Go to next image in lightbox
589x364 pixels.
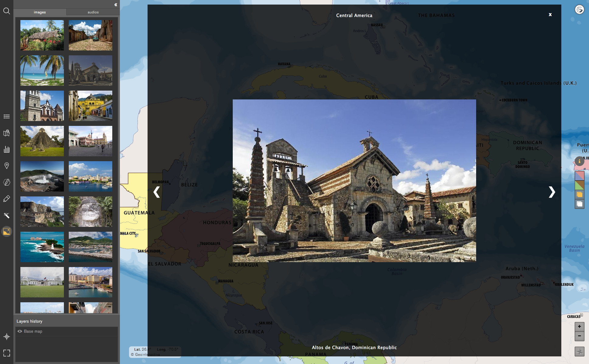[x=552, y=192]
